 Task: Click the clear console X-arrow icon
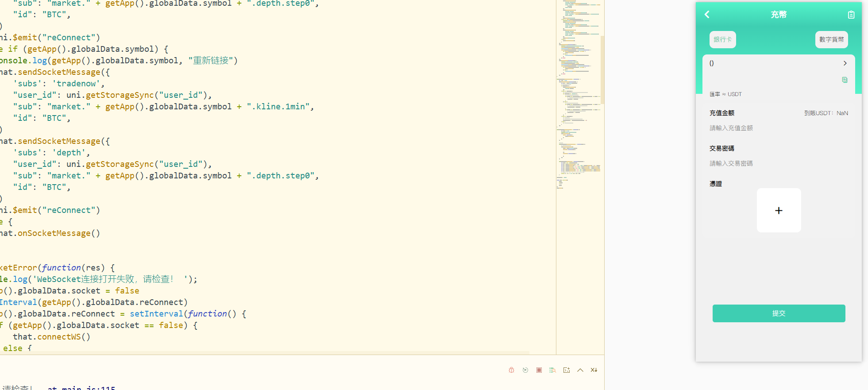(594, 370)
